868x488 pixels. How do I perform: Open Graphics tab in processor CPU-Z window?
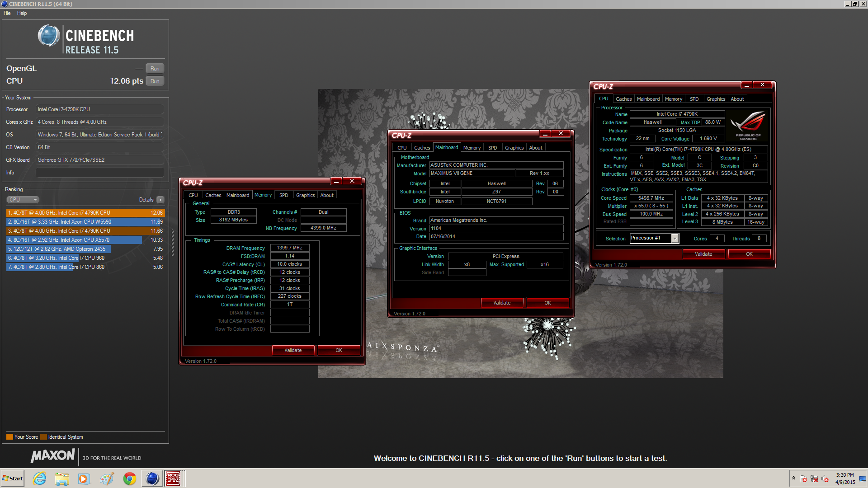[716, 99]
